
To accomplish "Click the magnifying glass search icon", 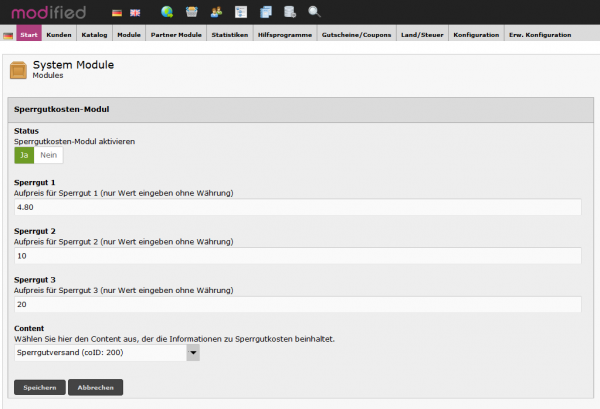I will click(314, 12).
